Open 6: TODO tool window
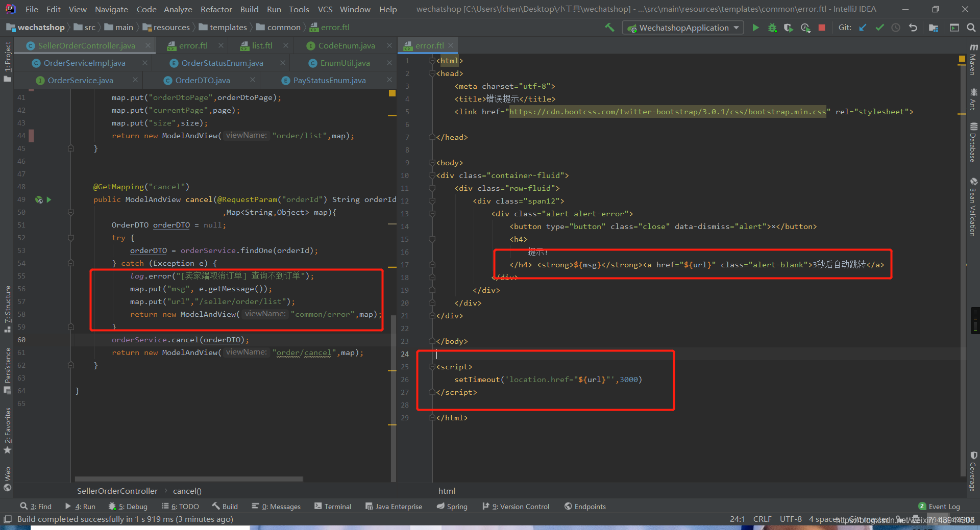 click(x=180, y=507)
